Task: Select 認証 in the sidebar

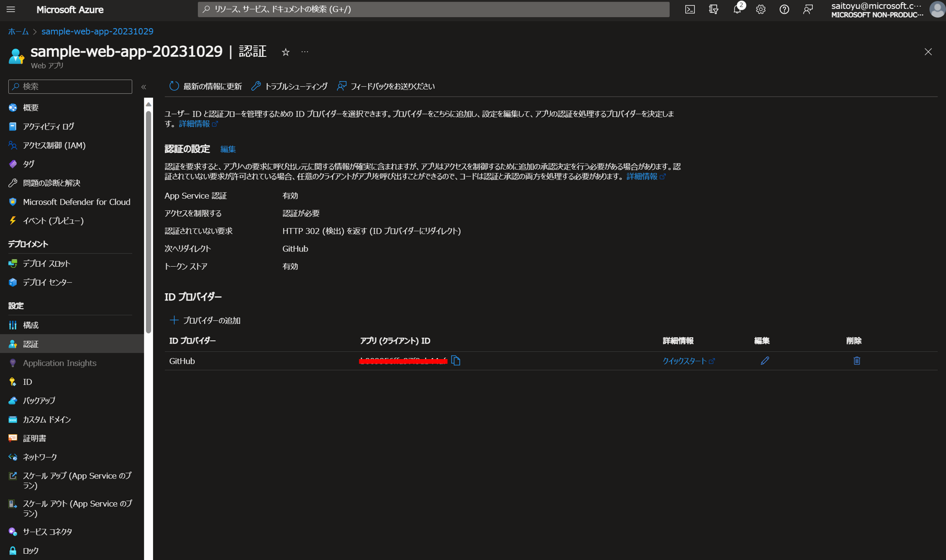Action: click(x=72, y=344)
